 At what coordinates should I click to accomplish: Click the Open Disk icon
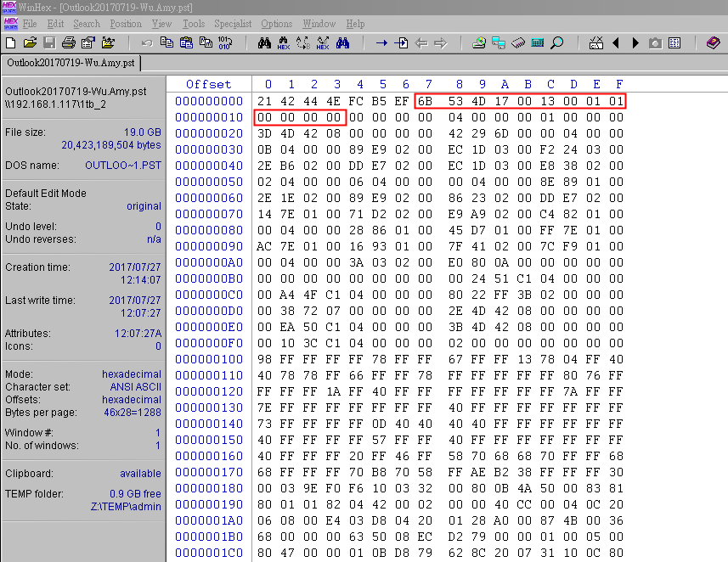coord(479,43)
